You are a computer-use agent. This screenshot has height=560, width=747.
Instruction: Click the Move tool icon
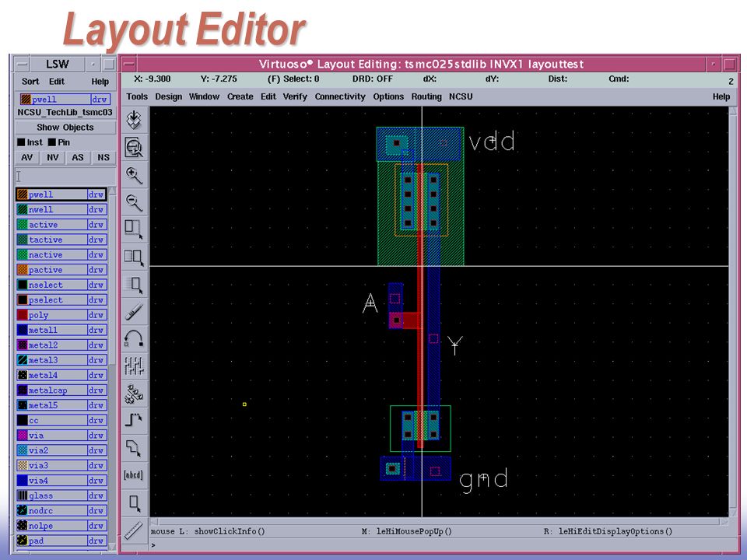coord(135,285)
